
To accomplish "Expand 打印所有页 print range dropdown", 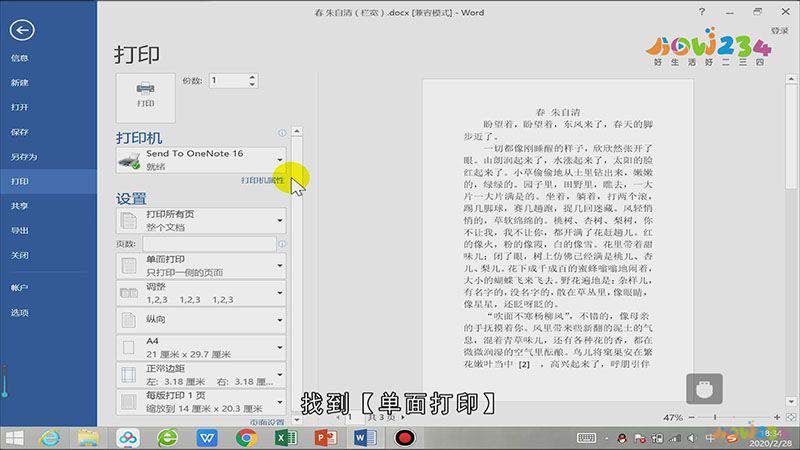I will [x=201, y=221].
